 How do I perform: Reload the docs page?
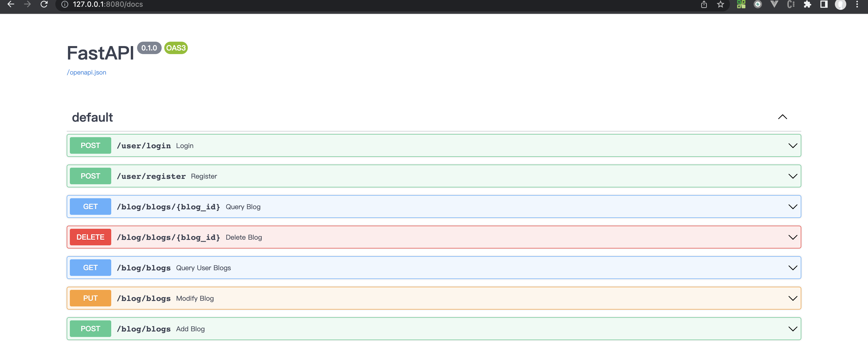(x=44, y=4)
